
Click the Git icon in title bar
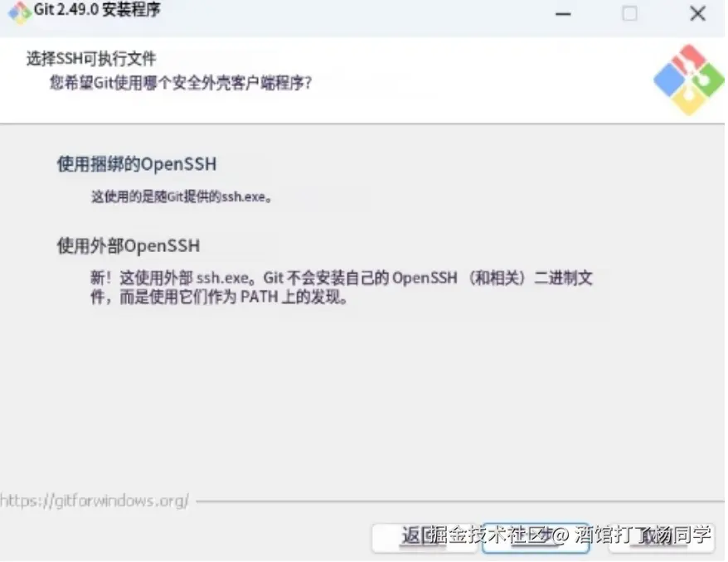20,12
